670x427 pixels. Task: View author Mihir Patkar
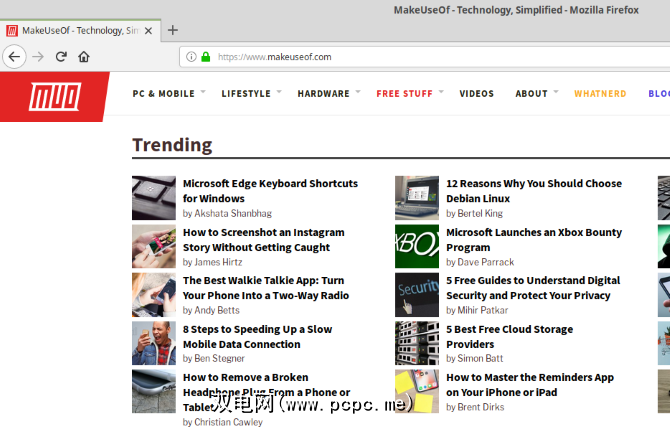point(483,310)
